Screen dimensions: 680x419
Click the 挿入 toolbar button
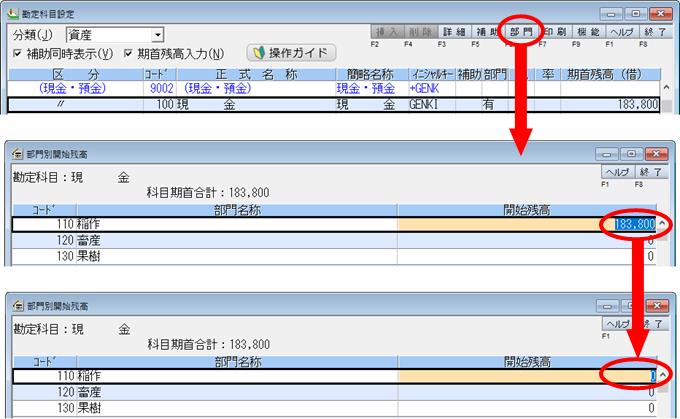pyautogui.click(x=387, y=32)
